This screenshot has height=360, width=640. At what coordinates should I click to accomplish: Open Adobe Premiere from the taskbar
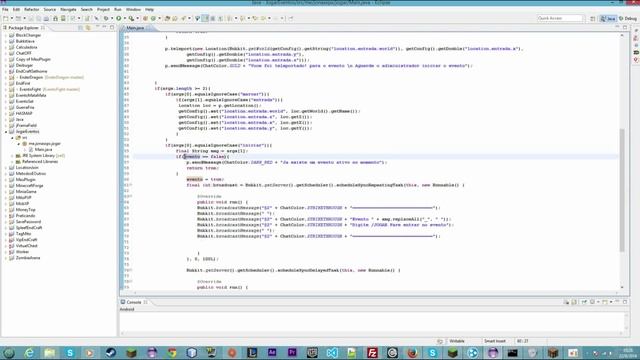[x=292, y=353]
